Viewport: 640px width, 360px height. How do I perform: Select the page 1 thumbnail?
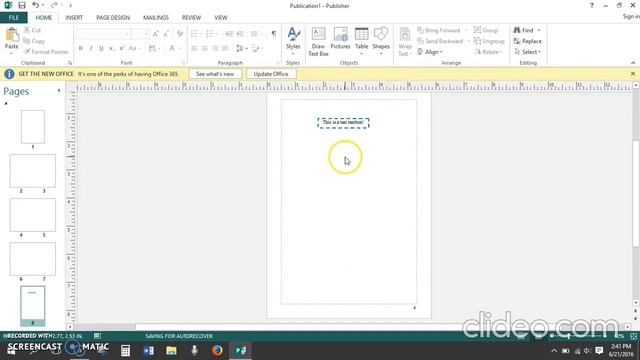click(33, 127)
